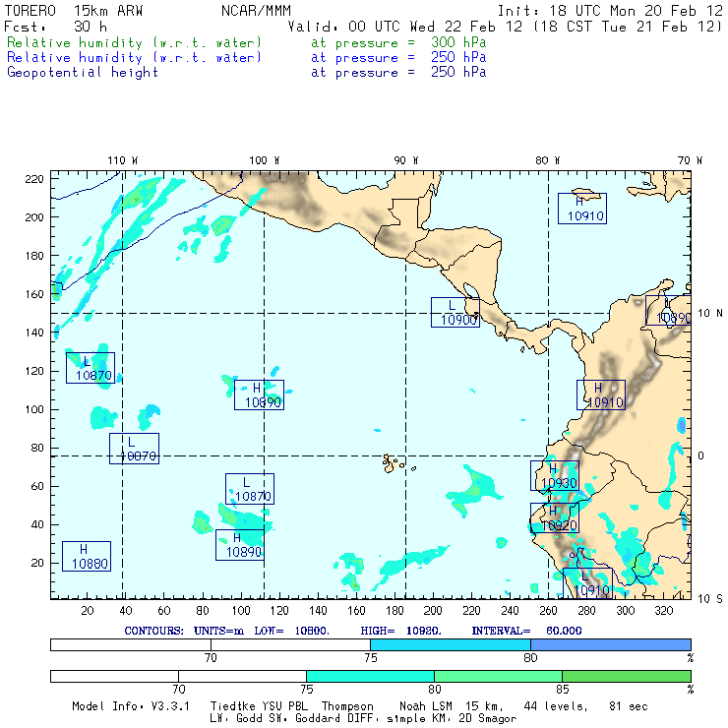
Task: Click the 'Noah LSM' model info text
Action: [426, 706]
